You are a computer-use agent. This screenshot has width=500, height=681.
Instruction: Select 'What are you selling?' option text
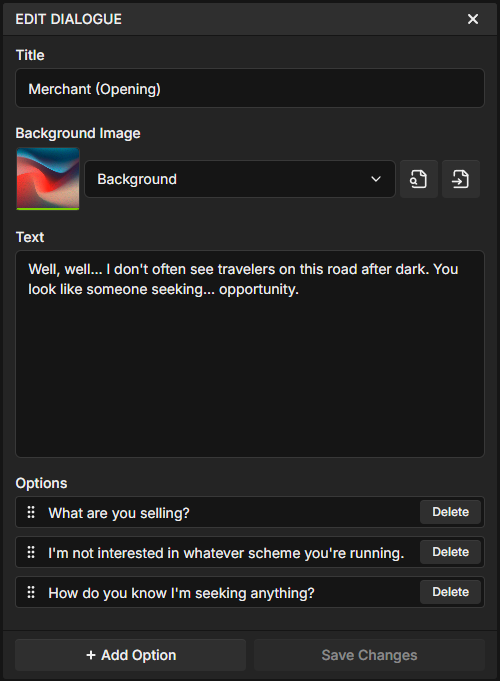[x=119, y=513]
